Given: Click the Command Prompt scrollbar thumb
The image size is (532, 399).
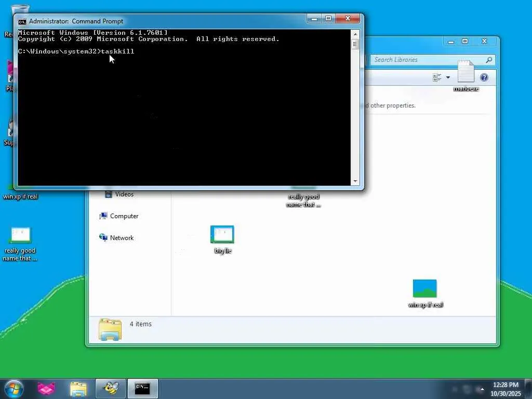Looking at the screenshot, I should [355, 44].
